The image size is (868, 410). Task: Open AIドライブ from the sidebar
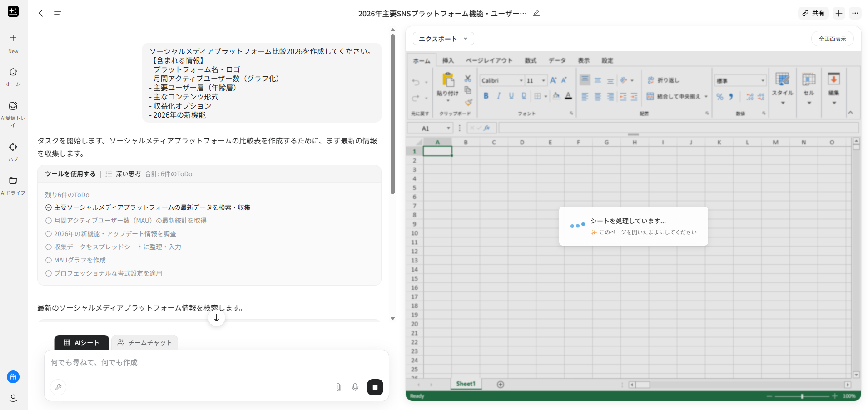[13, 181]
